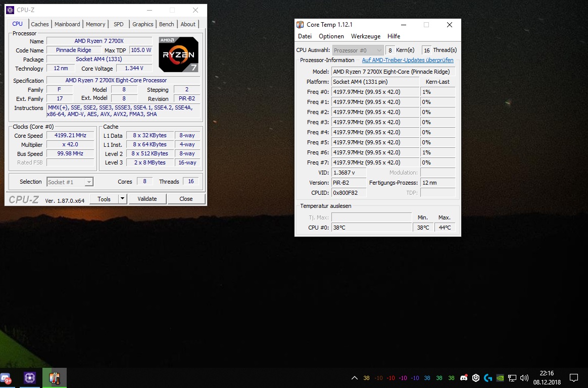Open Logitech Gaming Software tray icon
Screen dimensions: 588x388
488,378
